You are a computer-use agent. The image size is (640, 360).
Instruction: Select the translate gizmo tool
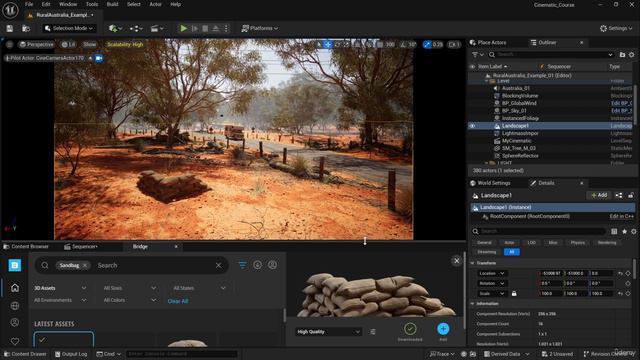(328, 44)
